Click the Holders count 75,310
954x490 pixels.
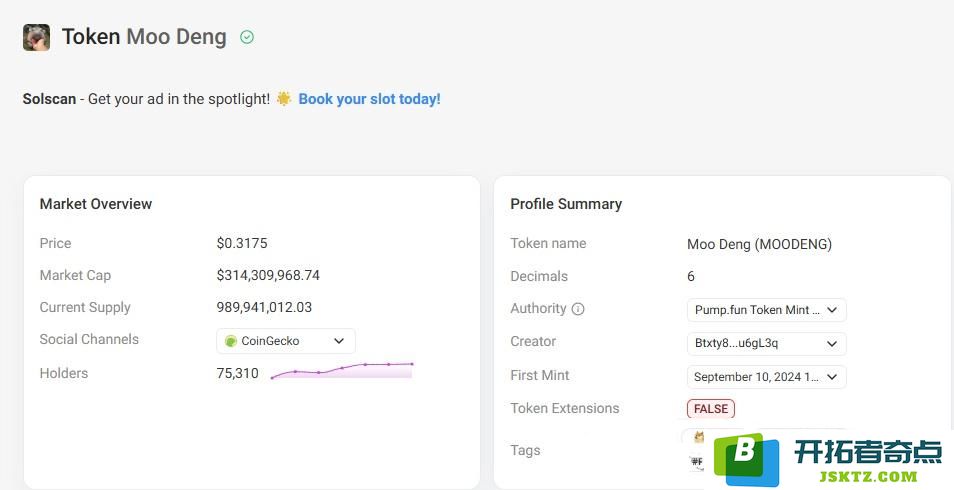click(x=237, y=373)
